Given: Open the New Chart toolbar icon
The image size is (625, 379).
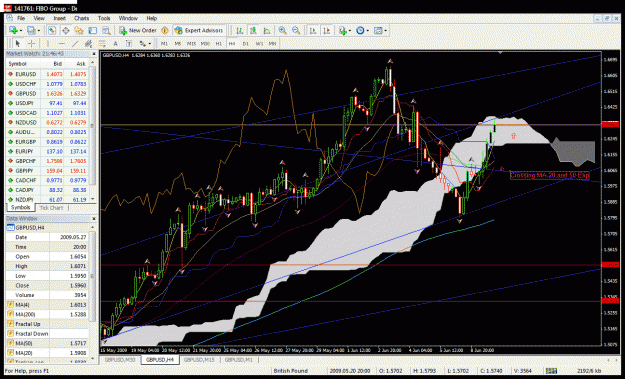Looking at the screenshot, I should point(13,30).
